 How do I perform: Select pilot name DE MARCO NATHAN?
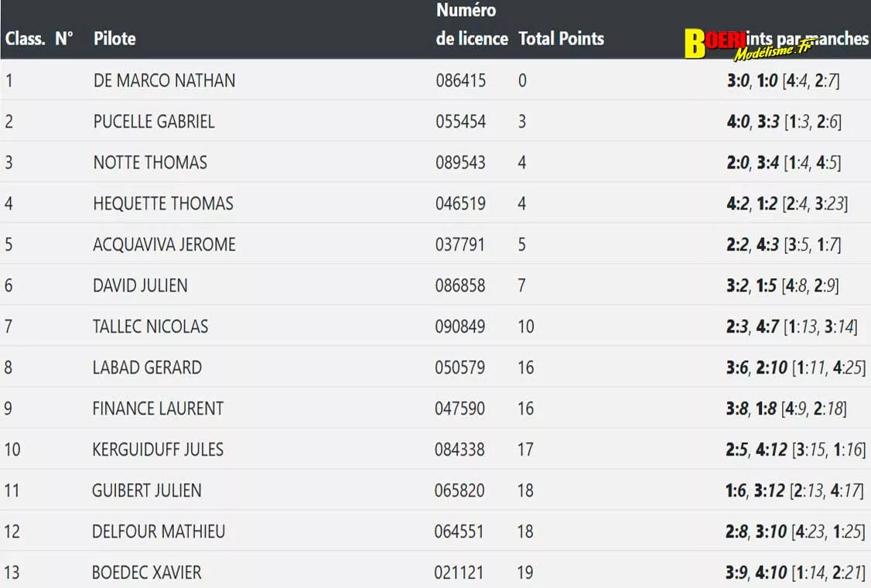click(x=164, y=80)
